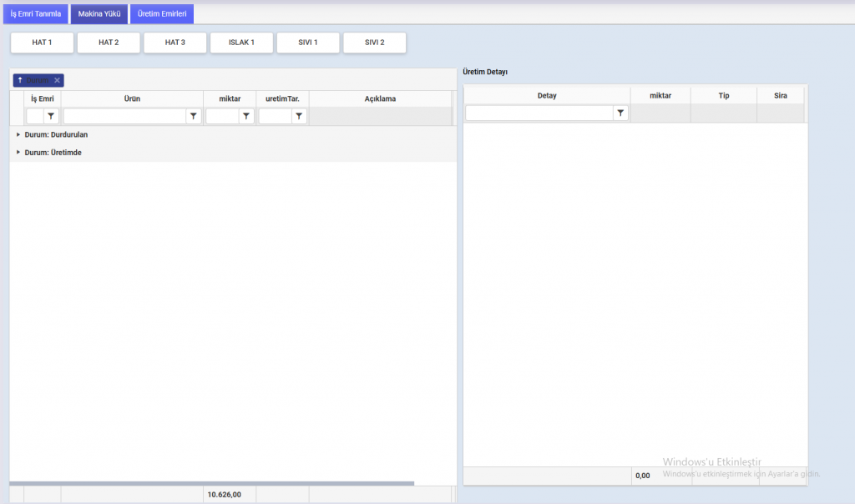Open the Makina Yükü tab
The width and height of the screenshot is (855, 504).
tap(99, 14)
